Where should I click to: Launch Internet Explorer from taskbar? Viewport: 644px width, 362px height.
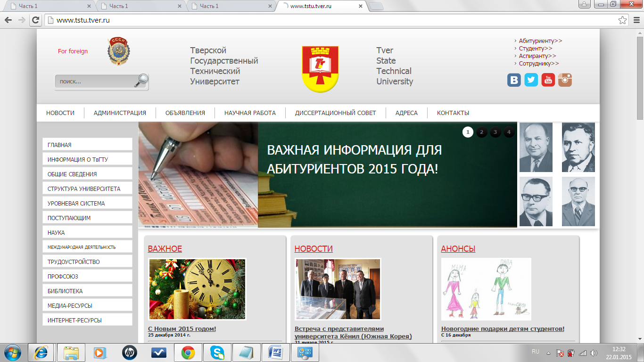point(41,352)
